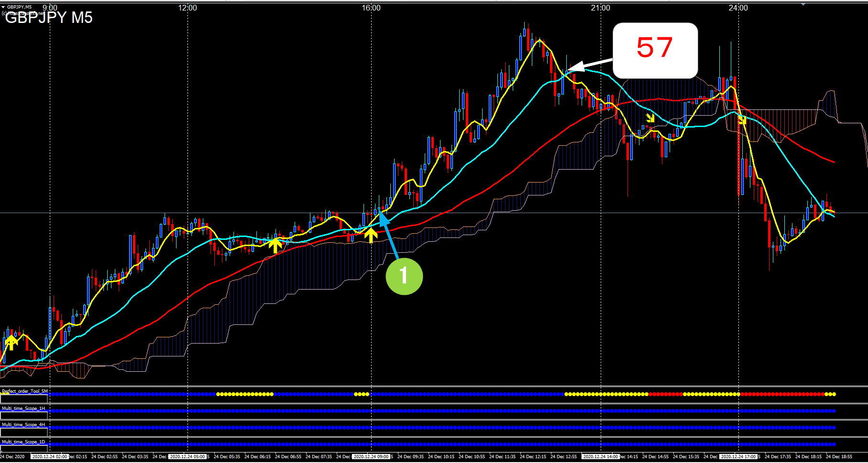Click the 24 Dec 15:35 axis label

686,457
